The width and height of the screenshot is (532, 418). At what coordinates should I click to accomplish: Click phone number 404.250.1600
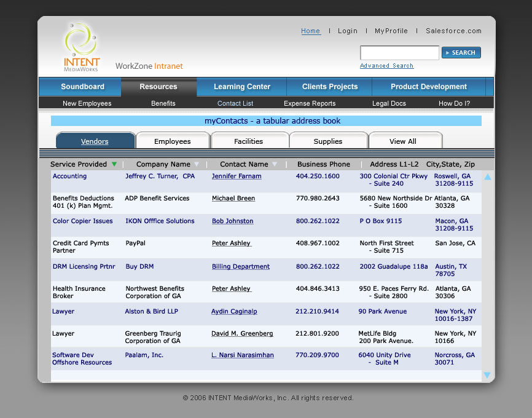[318, 176]
